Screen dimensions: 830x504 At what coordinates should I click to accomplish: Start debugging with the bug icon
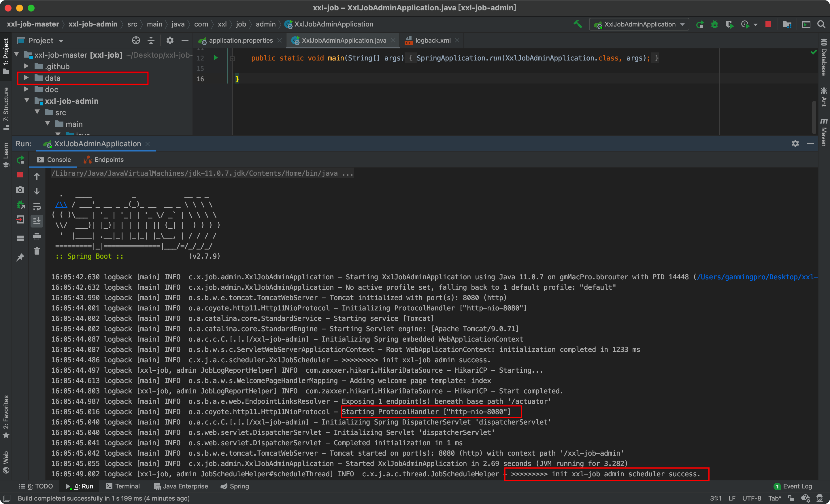click(714, 24)
